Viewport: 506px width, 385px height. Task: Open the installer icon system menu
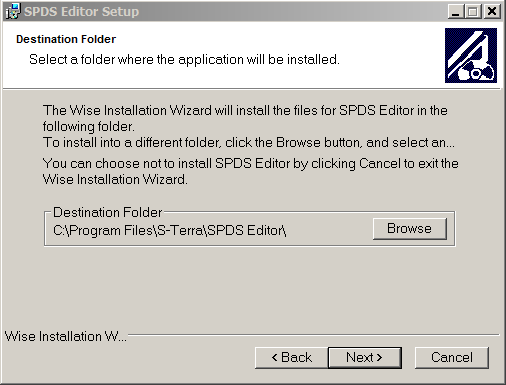(x=13, y=11)
